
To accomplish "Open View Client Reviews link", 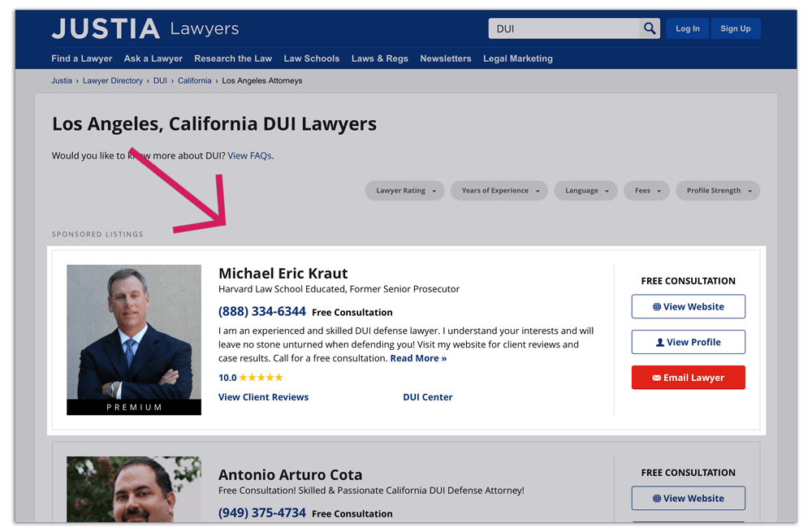I will 264,397.
